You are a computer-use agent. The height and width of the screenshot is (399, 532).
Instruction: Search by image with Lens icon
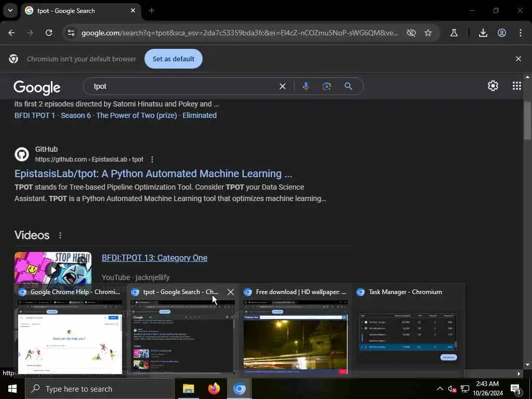point(326,86)
